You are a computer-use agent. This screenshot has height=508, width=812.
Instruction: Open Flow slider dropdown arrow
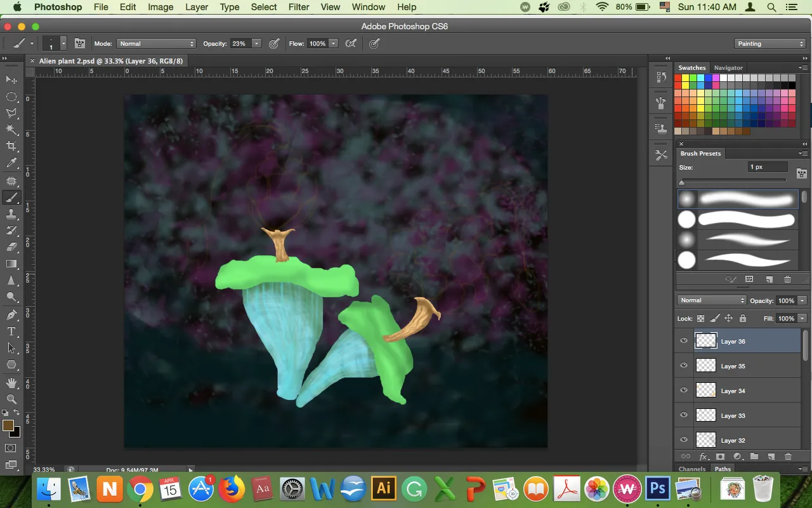(x=333, y=44)
